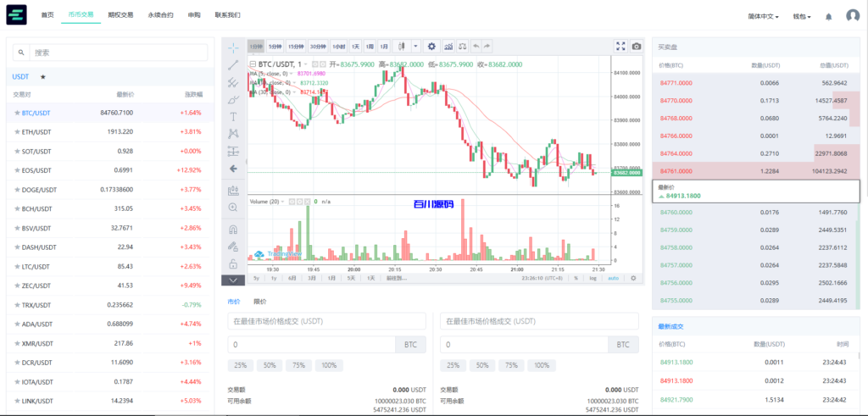This screenshot has height=416, width=868.
Task: Open 联系我们 menu item
Action: pyautogui.click(x=227, y=15)
